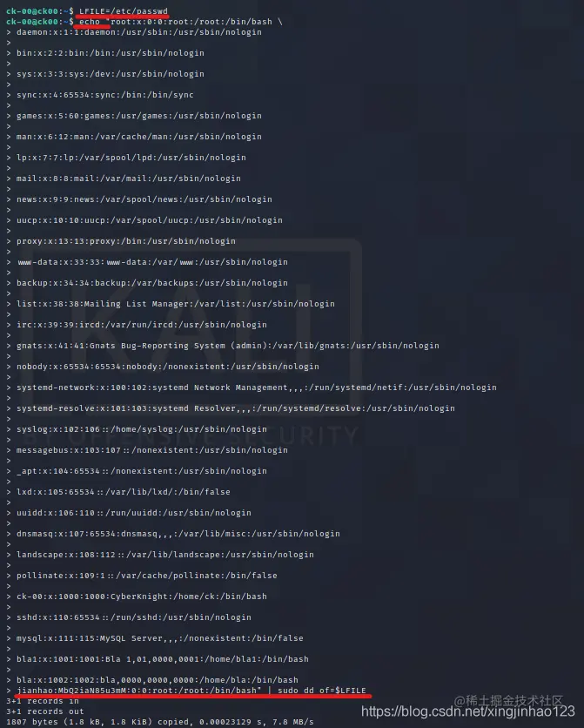This screenshot has height=728, width=584.
Task: Click the systemd-network entry line
Action: [x=257, y=388]
